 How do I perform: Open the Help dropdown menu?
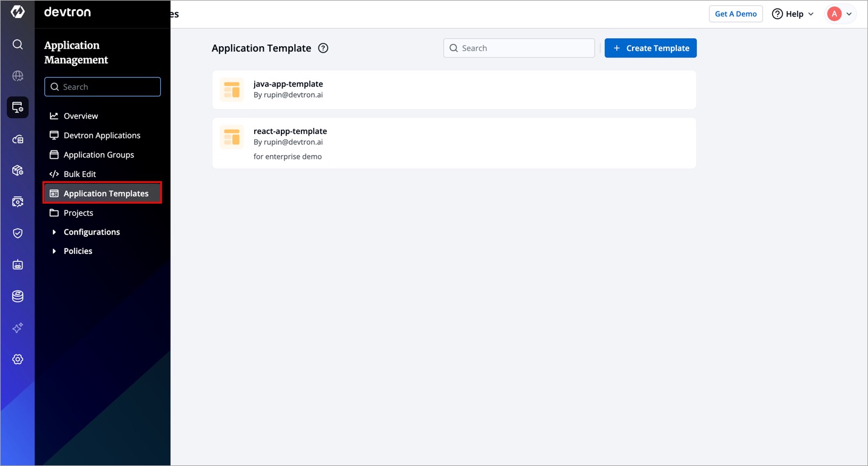coord(793,14)
